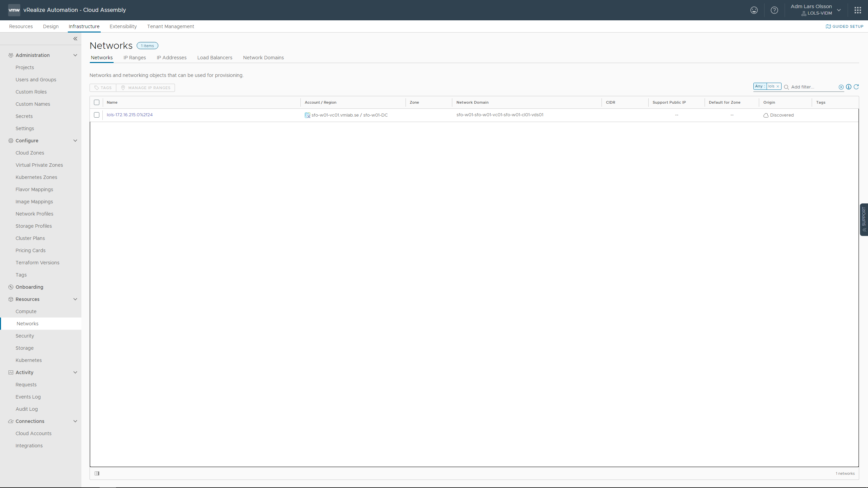Click into the Add filter field
The image size is (868, 488).
pyautogui.click(x=814, y=87)
